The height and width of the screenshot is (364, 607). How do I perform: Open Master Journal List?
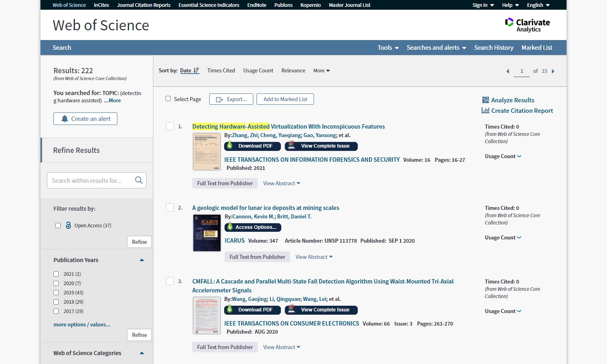(x=350, y=5)
